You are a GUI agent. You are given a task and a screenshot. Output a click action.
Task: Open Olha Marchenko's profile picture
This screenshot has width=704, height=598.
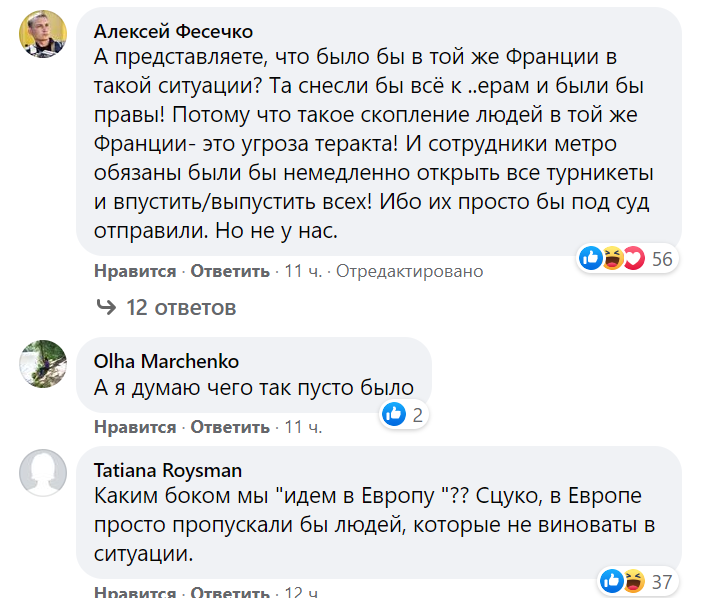[42, 362]
